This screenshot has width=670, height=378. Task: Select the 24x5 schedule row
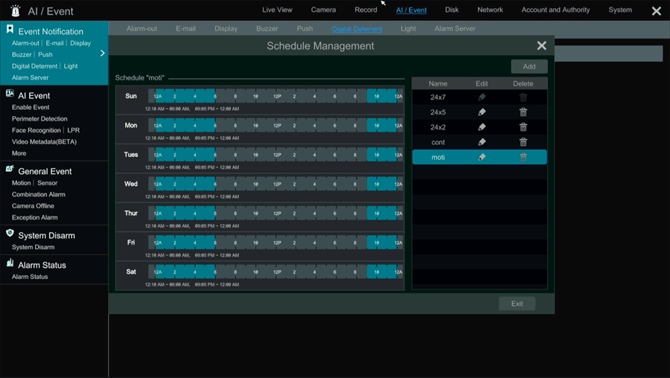pyautogui.click(x=479, y=112)
